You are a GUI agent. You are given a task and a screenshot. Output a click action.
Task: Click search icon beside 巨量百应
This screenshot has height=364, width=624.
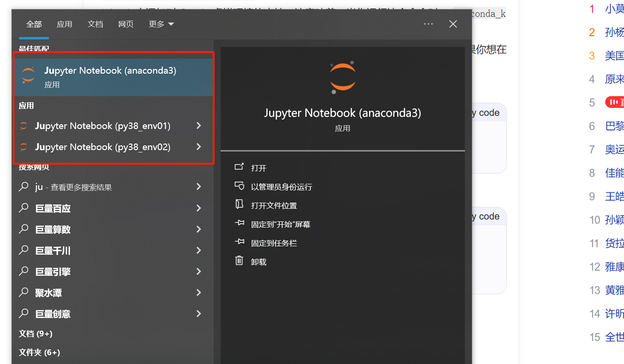23,208
